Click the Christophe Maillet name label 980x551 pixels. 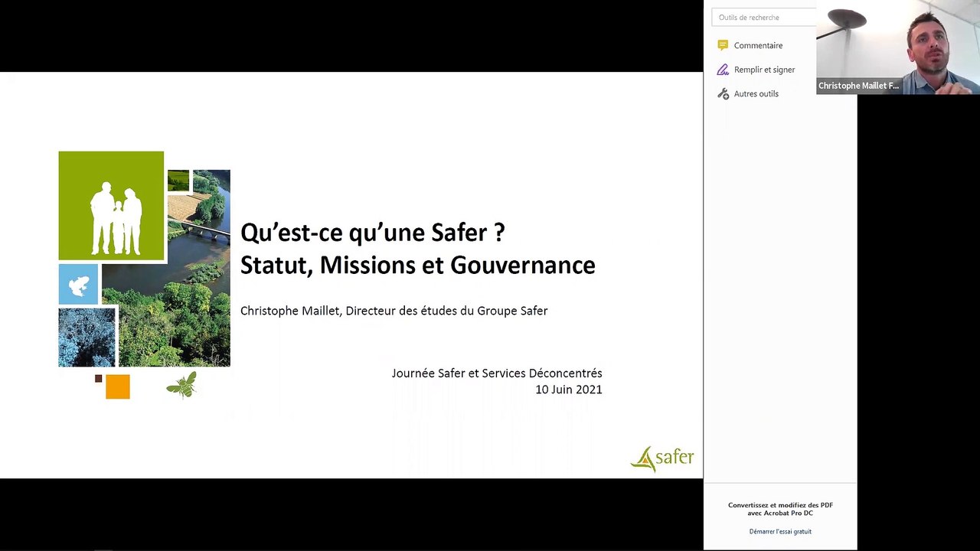pyautogui.click(x=858, y=86)
